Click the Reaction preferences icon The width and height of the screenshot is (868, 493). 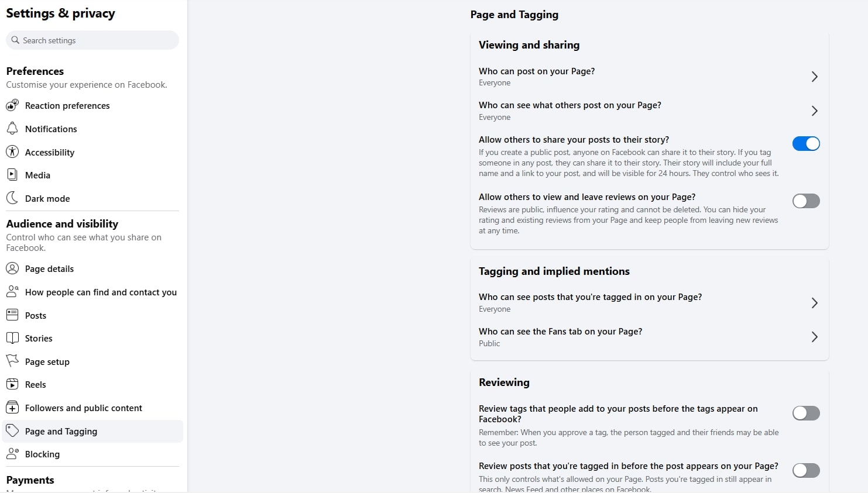coord(13,105)
